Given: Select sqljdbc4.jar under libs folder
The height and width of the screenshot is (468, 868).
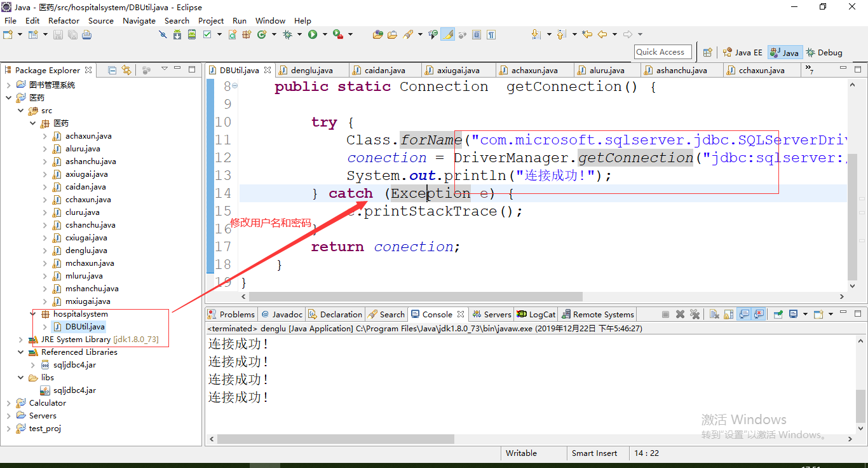Looking at the screenshot, I should tap(74, 390).
